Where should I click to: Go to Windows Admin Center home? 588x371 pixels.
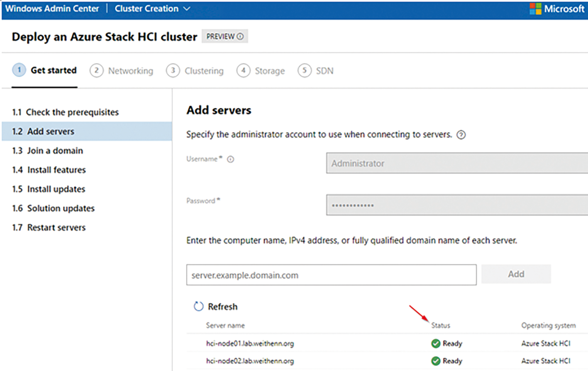(52, 9)
